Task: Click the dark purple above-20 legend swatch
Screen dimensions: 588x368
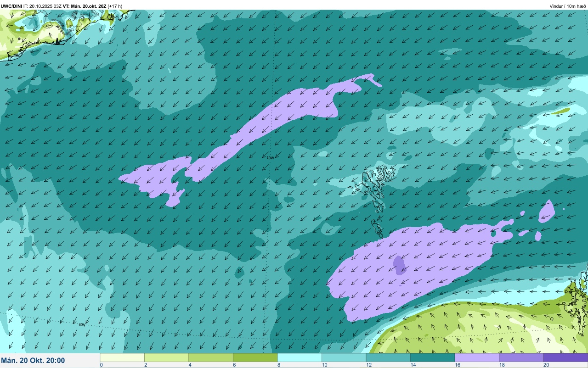Action: (565, 357)
